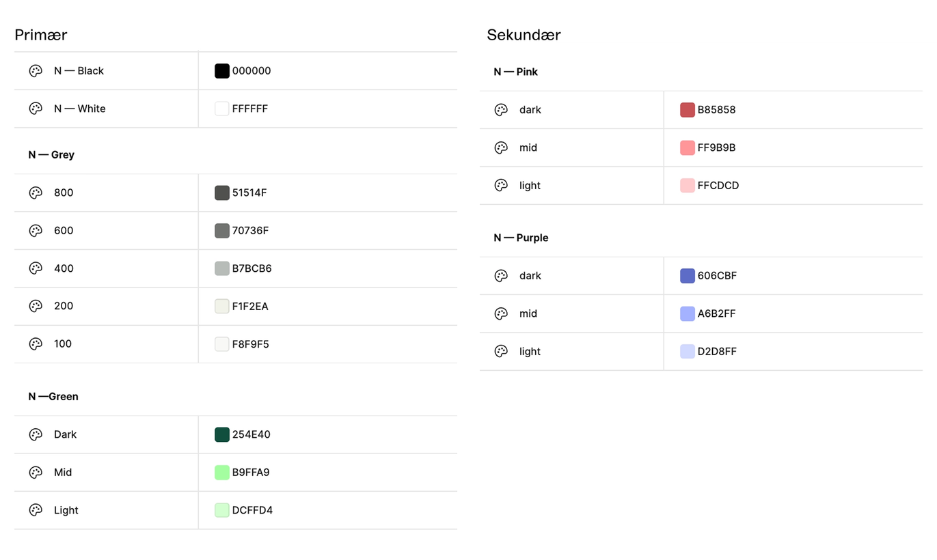Click the palette icon beside Purple mid
Image resolution: width=937 pixels, height=560 pixels.
[501, 314]
